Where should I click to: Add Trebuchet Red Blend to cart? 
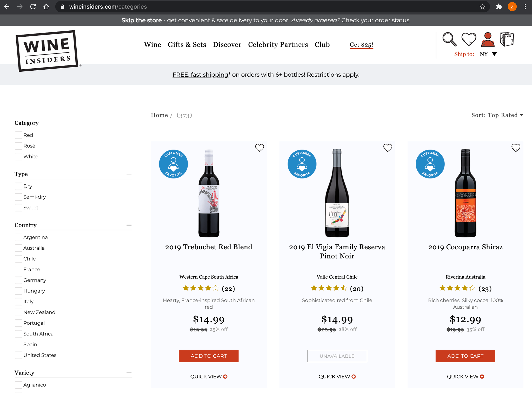pos(208,356)
